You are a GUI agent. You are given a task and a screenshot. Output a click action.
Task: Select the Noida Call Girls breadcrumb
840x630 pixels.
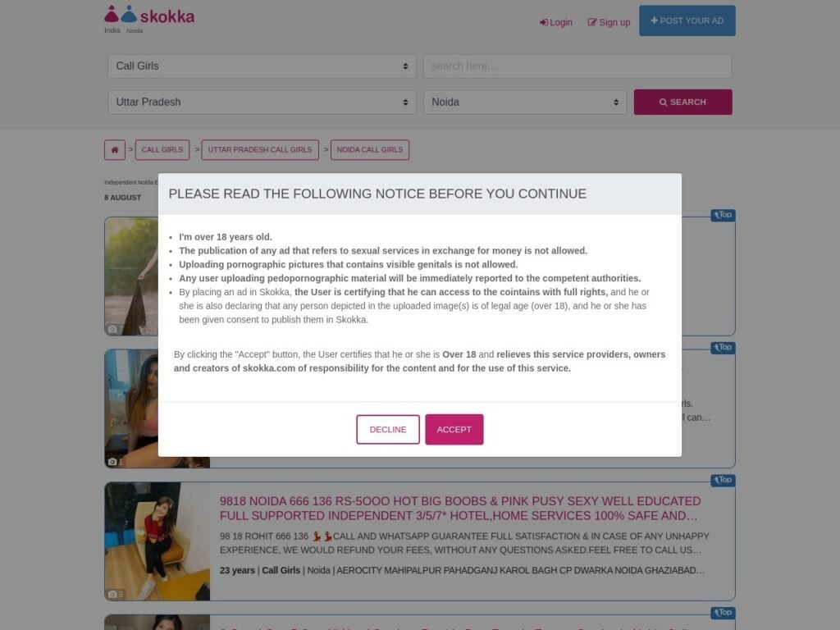coord(370,150)
